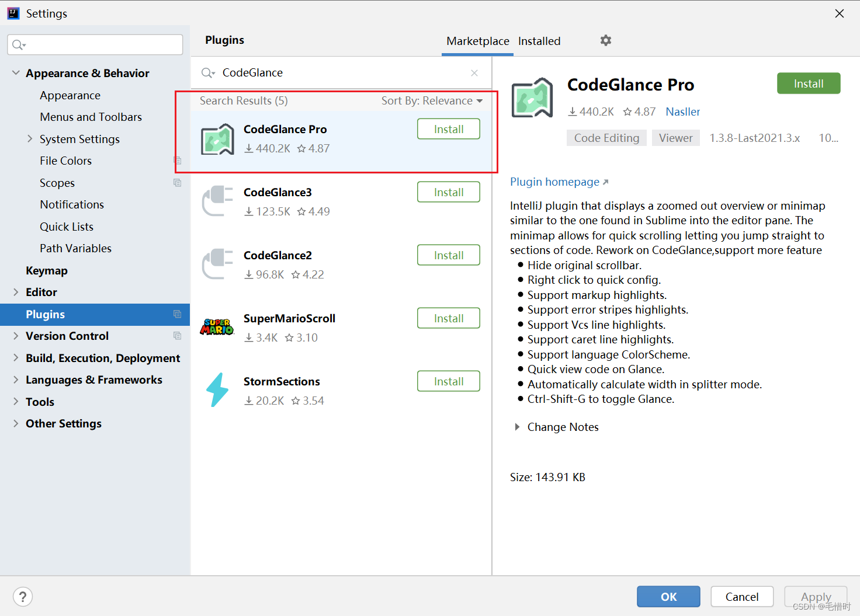
Task: Open Path Variables settings
Action: click(76, 248)
